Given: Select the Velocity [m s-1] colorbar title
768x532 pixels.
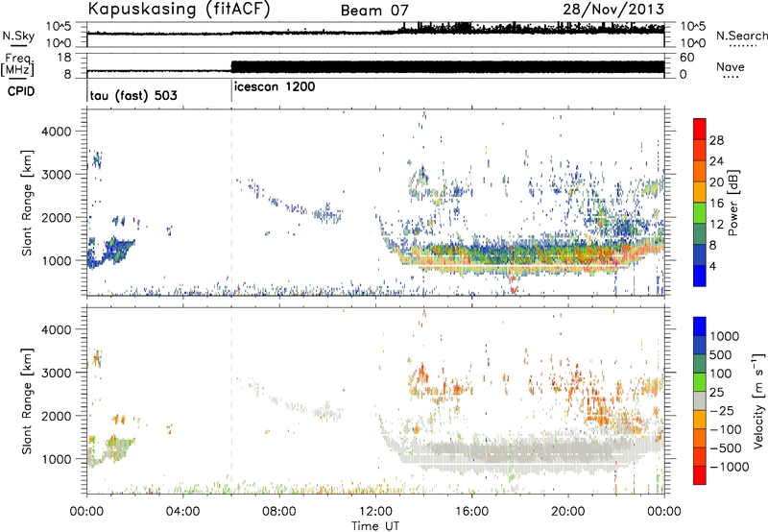Looking at the screenshot, I should pyautogui.click(x=758, y=400).
